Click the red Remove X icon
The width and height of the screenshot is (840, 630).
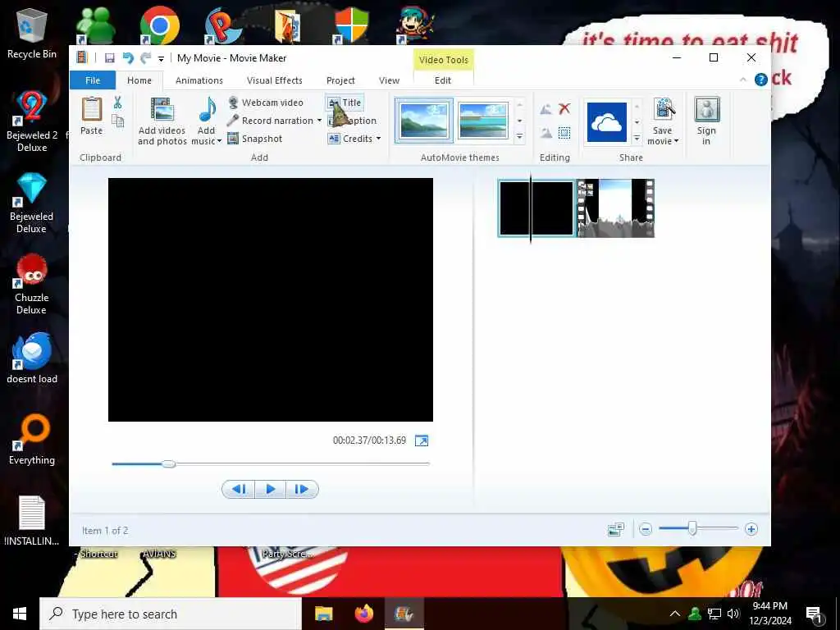[x=564, y=109]
